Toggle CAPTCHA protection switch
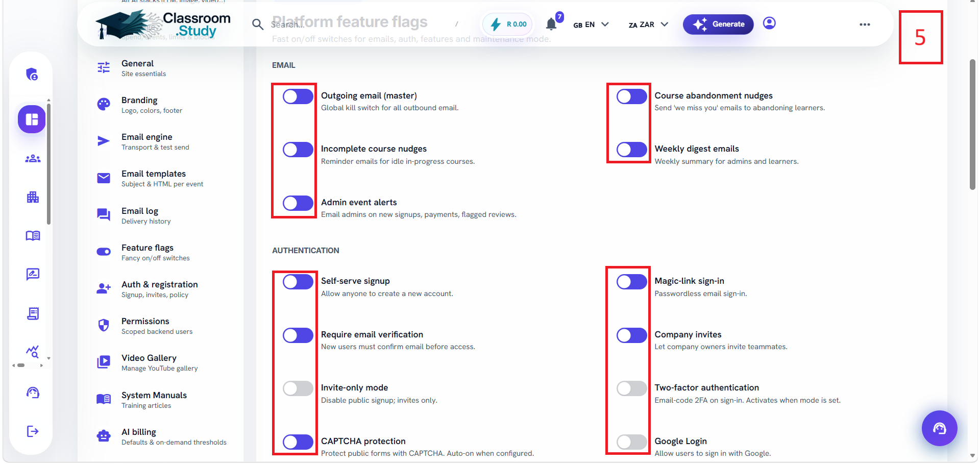Viewport: 980px width, 464px height. pos(298,442)
